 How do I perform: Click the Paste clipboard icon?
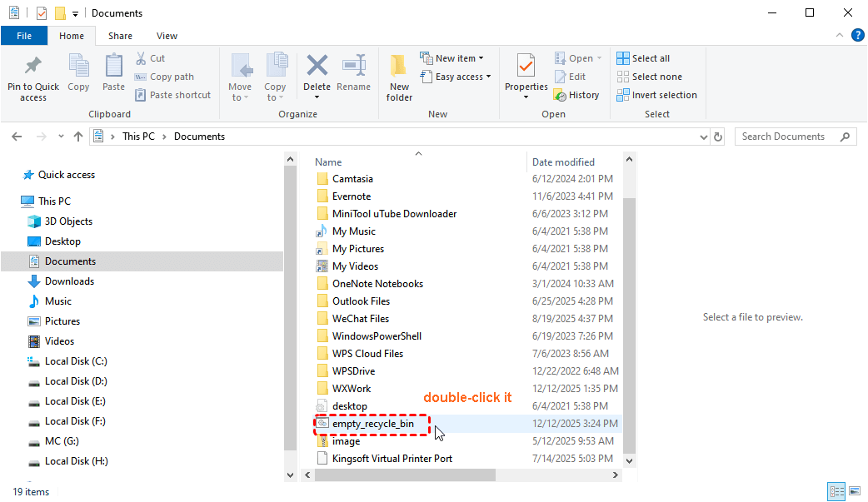coord(113,67)
